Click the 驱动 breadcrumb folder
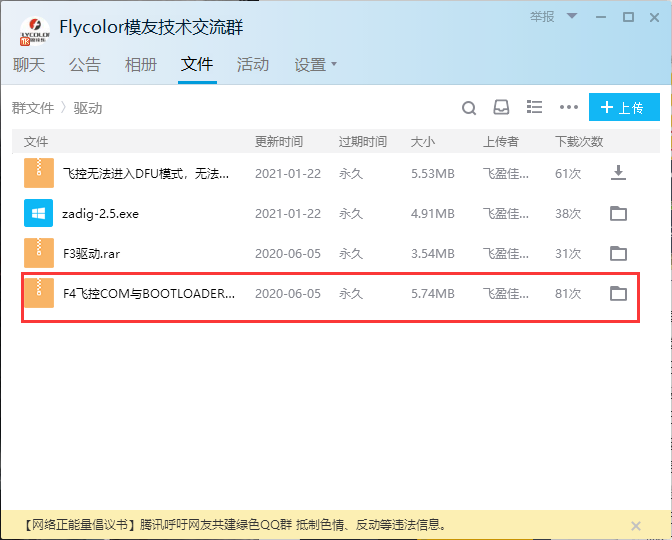This screenshot has width=672, height=540. [x=88, y=108]
